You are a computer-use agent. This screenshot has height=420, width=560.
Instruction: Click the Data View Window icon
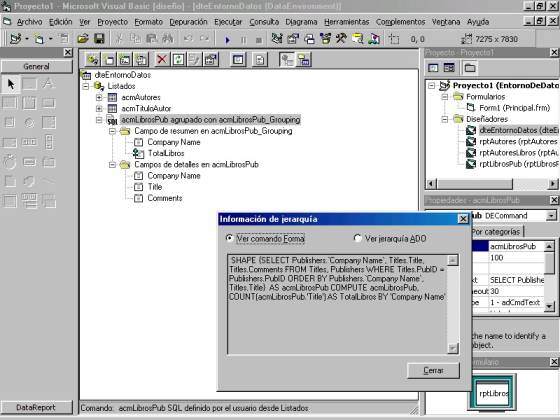(x=358, y=39)
